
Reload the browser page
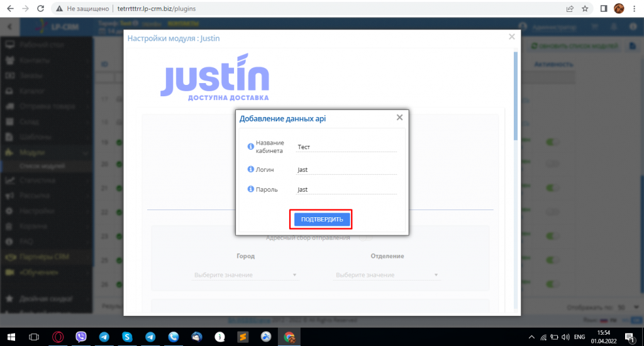(41, 9)
